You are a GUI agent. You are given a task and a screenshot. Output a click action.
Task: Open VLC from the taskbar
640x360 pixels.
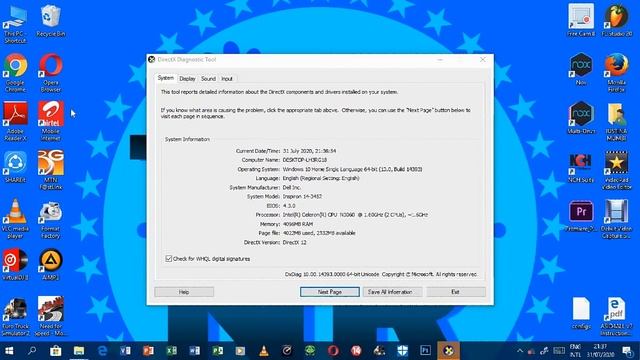click(x=264, y=351)
